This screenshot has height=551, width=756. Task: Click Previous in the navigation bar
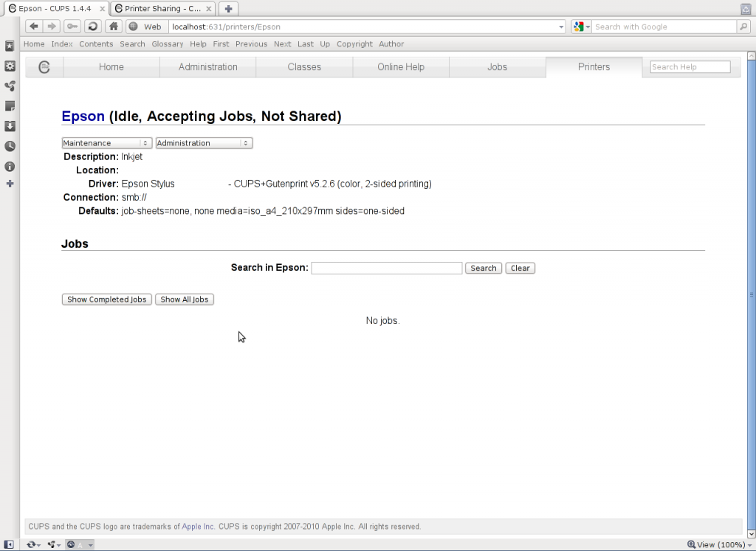(x=251, y=44)
